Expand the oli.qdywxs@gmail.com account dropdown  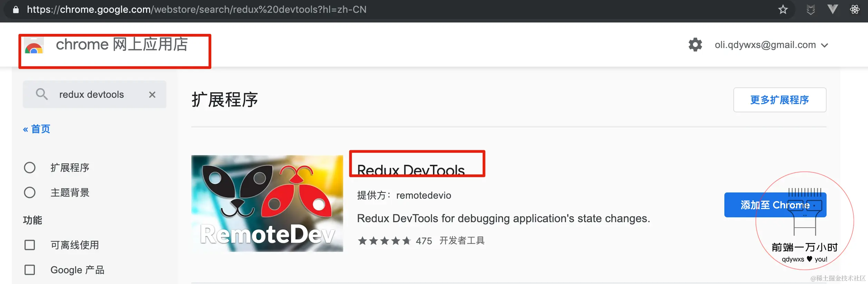click(824, 45)
